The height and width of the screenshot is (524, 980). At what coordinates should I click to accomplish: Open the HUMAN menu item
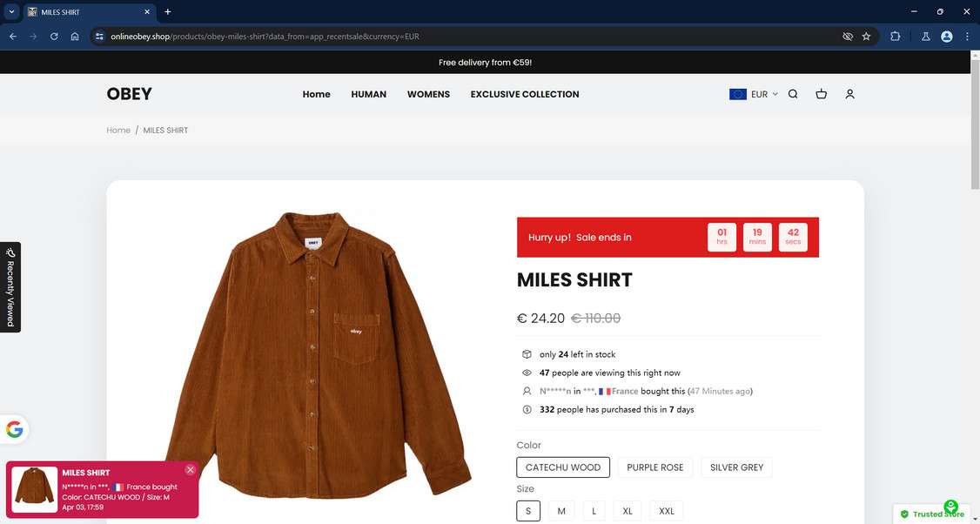tap(369, 94)
